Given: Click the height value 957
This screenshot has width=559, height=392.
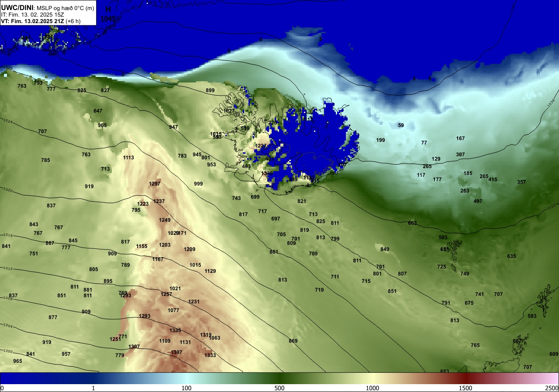Looking at the screenshot, I should (x=66, y=354).
